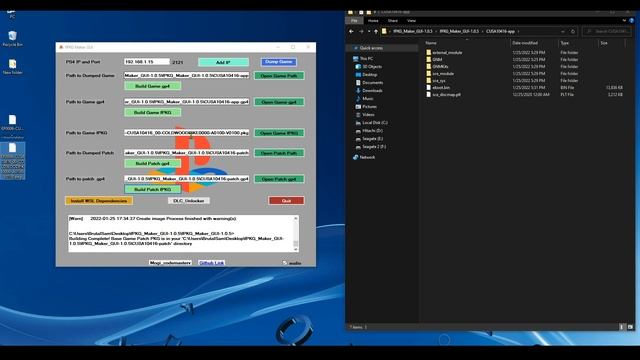Image resolution: width=640 pixels, height=360 pixels.
Task: Click the Path to Dumped Game field
Action: (x=187, y=75)
